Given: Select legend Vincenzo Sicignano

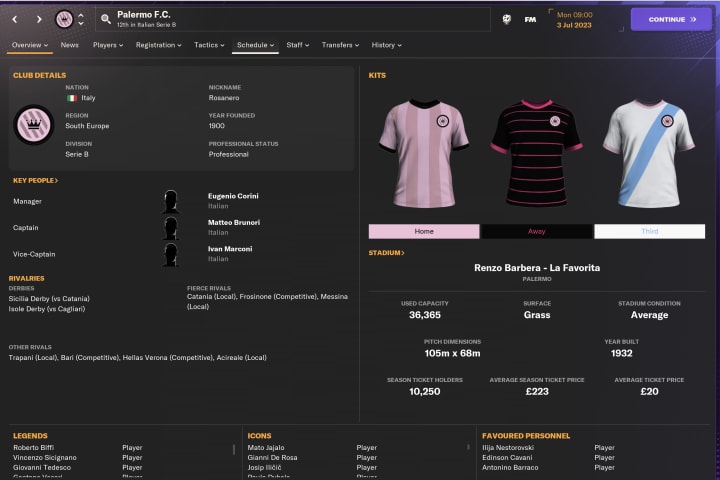Looking at the screenshot, I should [x=45, y=457].
